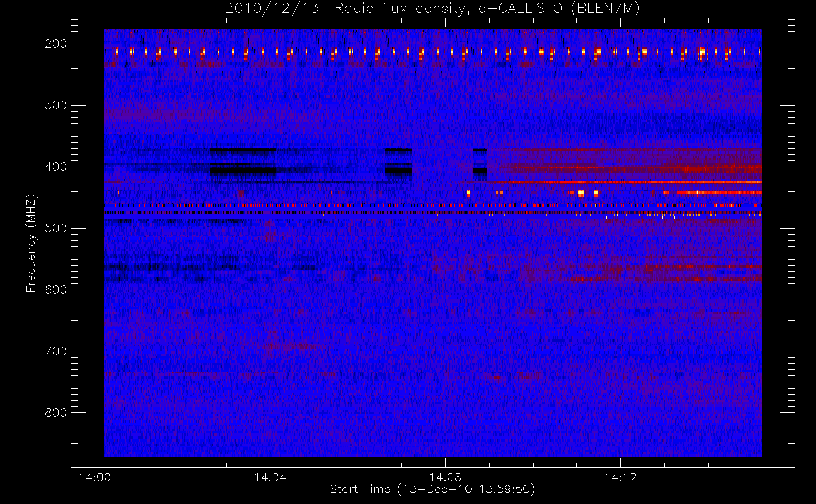Screen dimensions: 816x504
Task: Click the 14:00 time tick label
Action: [x=95, y=477]
